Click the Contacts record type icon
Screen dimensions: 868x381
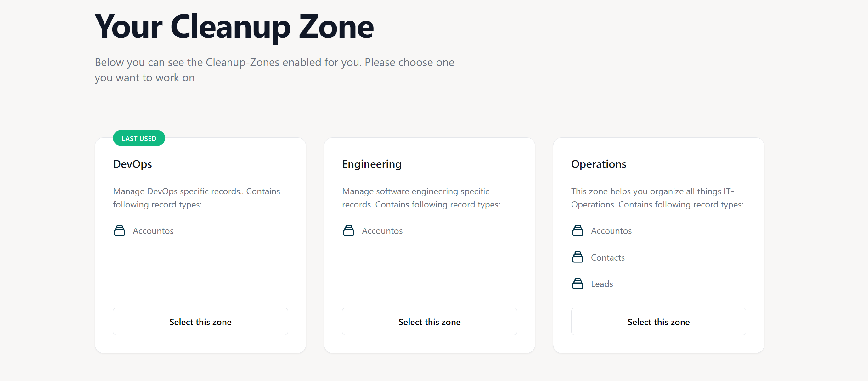(x=578, y=257)
